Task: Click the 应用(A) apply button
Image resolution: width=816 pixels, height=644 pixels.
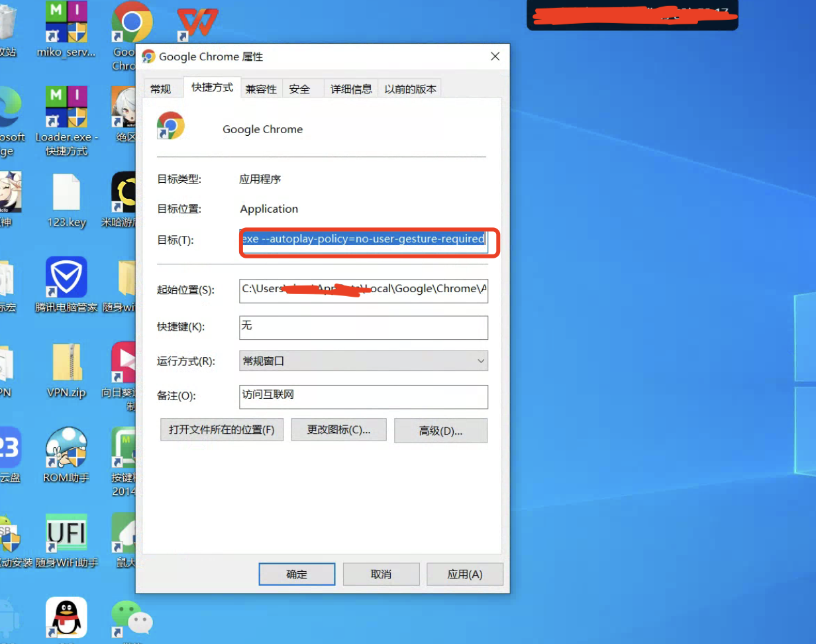Action: (465, 574)
